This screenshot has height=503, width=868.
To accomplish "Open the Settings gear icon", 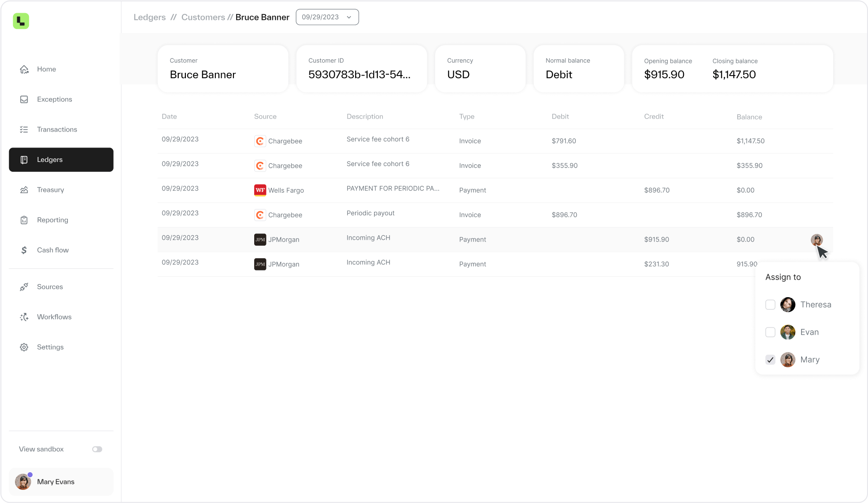I will tap(24, 347).
